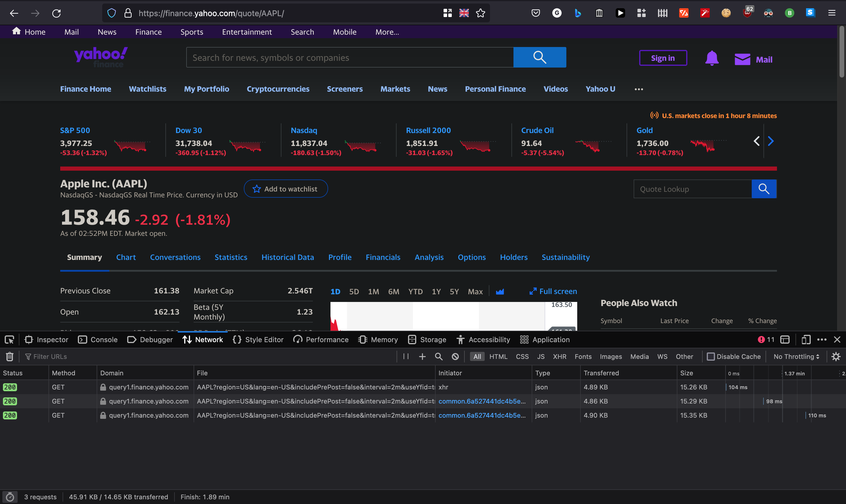Click Add to watchlist button
This screenshot has width=846, height=504.
(x=286, y=189)
